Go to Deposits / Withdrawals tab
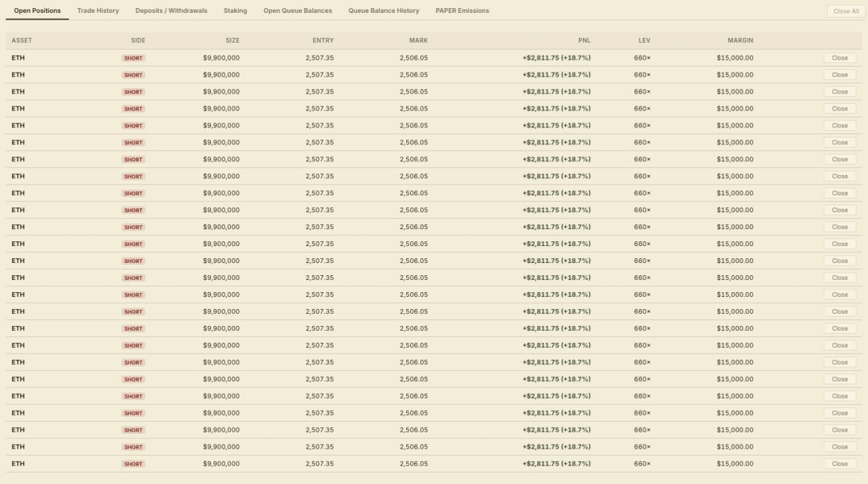Image resolution: width=868 pixels, height=484 pixels. pos(172,11)
